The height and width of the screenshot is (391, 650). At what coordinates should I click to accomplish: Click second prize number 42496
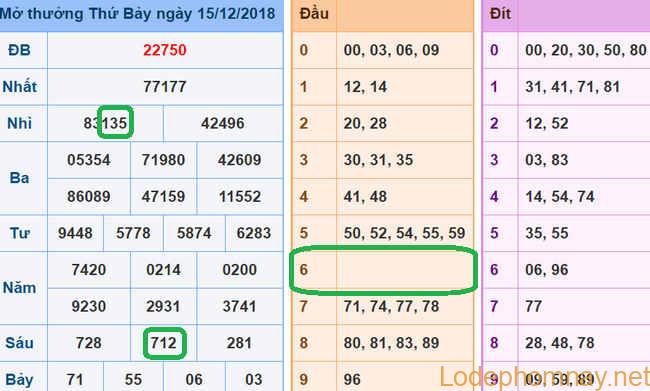tap(223, 123)
